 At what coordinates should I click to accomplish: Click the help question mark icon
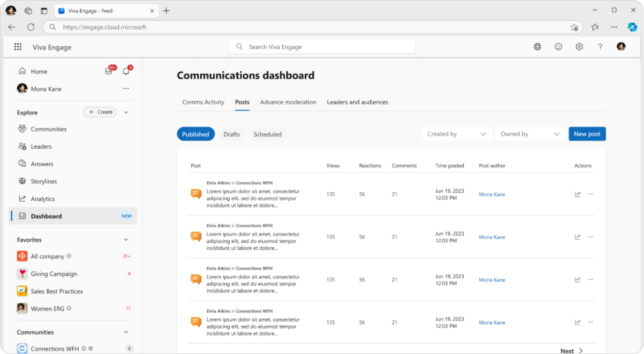(600, 47)
